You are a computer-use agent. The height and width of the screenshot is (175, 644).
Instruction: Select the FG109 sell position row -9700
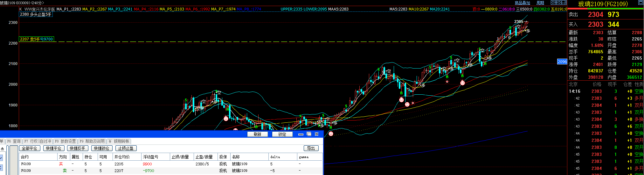tap(171, 171)
